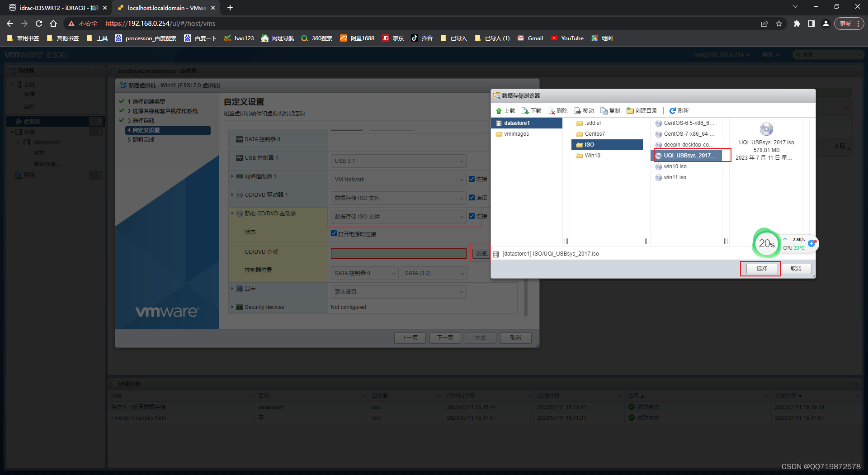The height and width of the screenshot is (475, 868).
Task: Open the browser profile avatar icon
Action: (x=826, y=24)
